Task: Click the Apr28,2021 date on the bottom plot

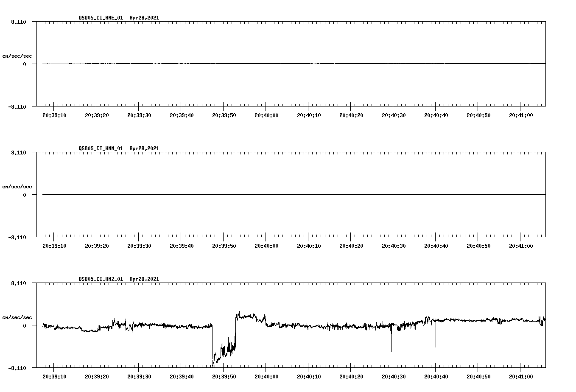Action: click(x=144, y=279)
